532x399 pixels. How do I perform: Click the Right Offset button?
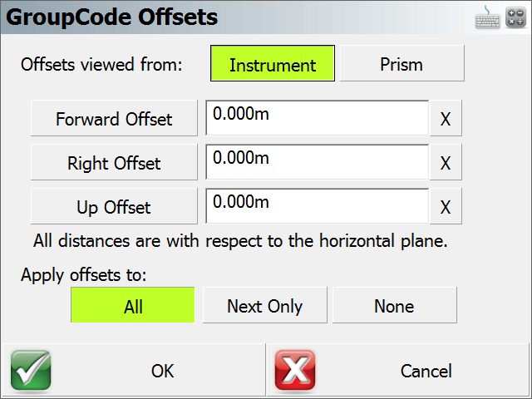pos(114,162)
